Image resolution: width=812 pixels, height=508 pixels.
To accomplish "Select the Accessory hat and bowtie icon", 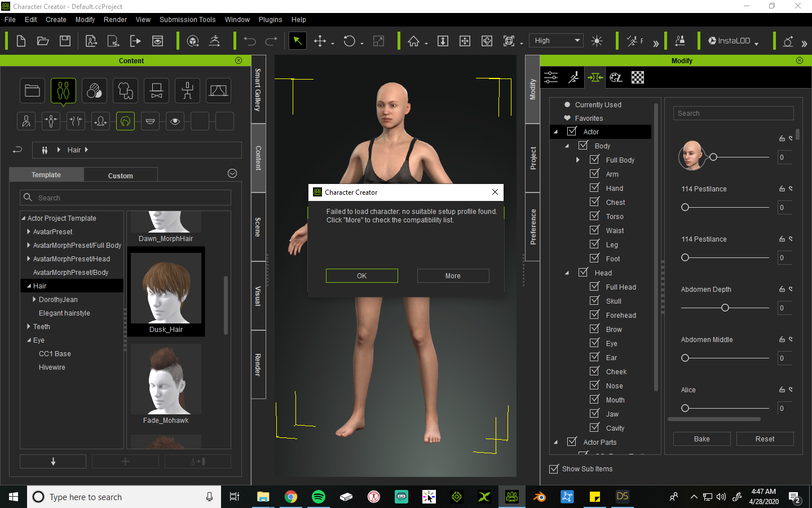I will (157, 90).
